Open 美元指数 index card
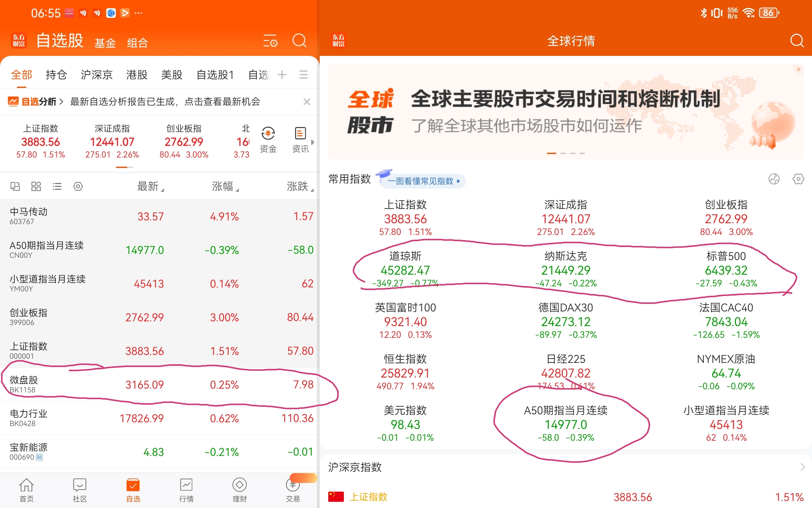 point(405,424)
